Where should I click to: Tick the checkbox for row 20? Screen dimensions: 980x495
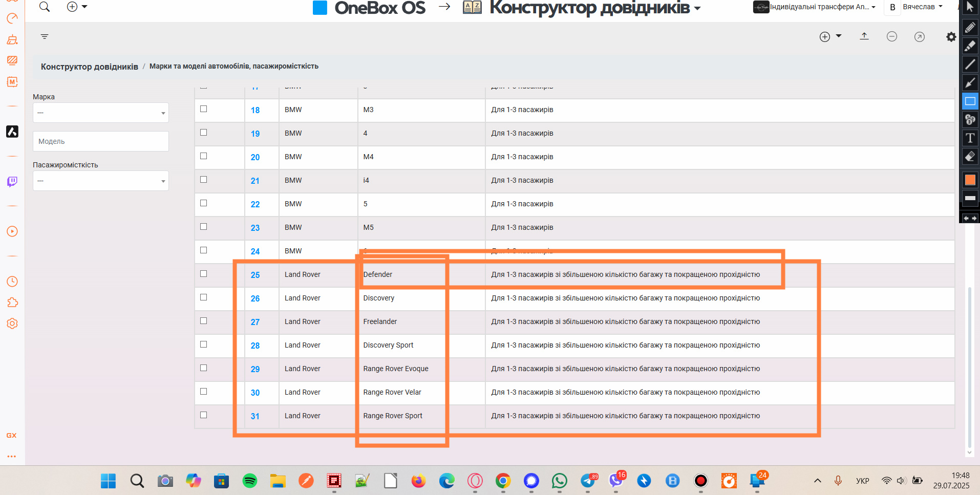203,156
